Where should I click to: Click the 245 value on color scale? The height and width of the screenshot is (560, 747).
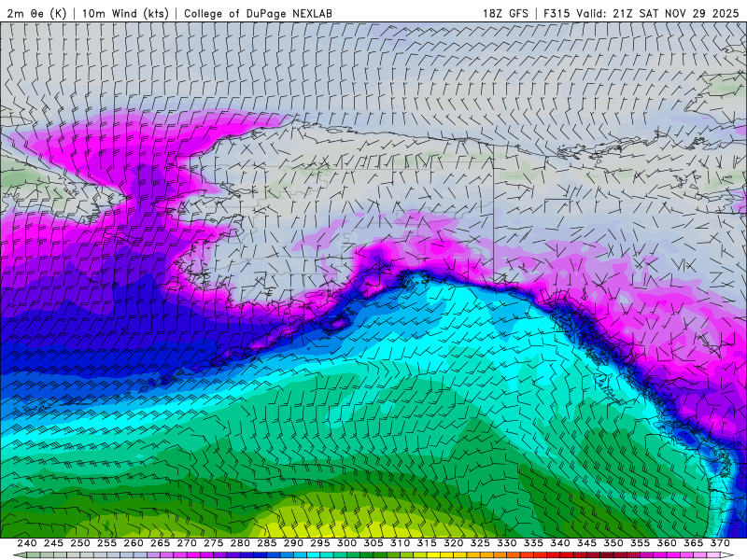53,543
